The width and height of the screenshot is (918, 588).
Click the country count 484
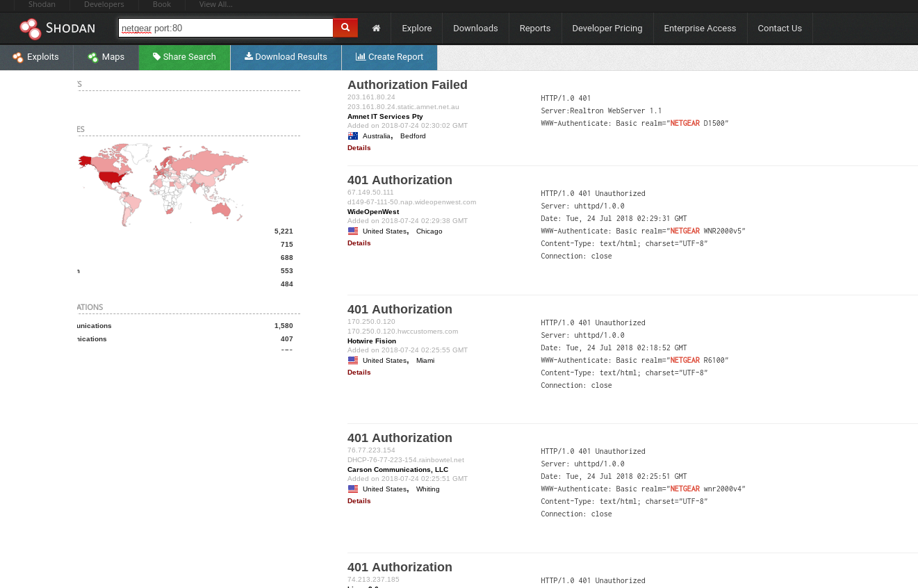(x=286, y=284)
